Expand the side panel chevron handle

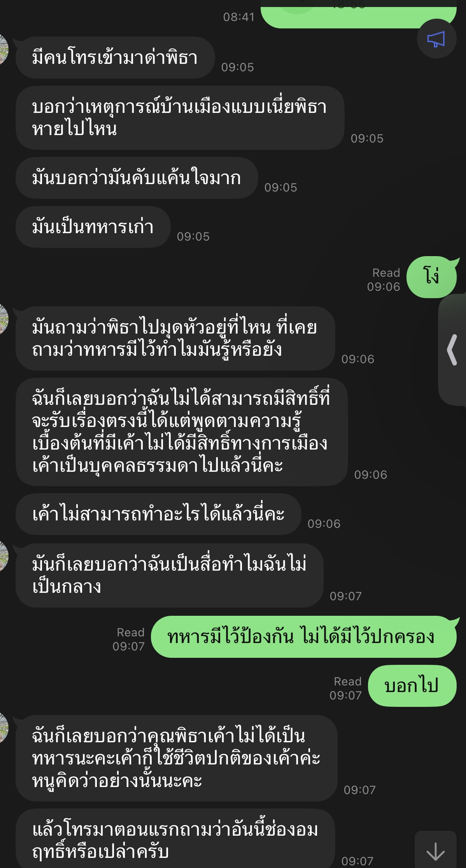click(x=452, y=350)
